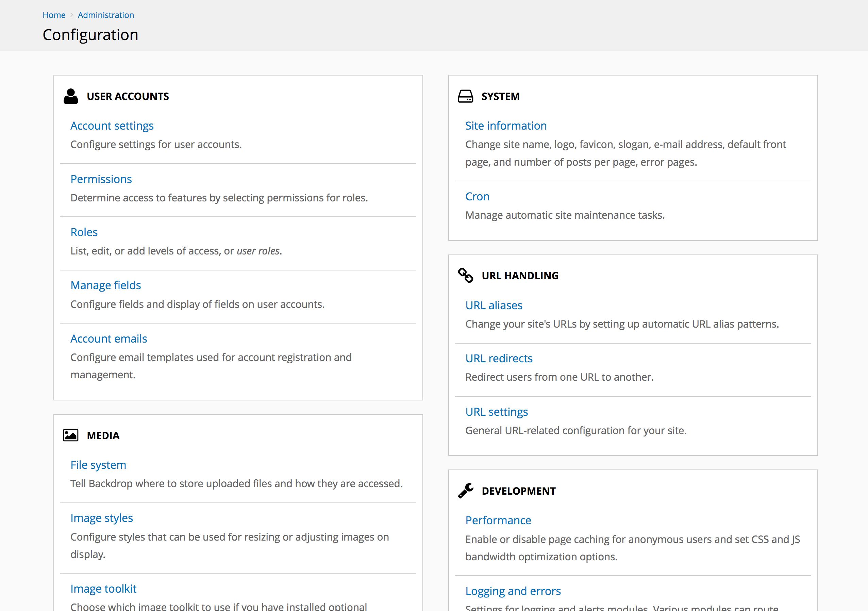The height and width of the screenshot is (611, 868).
Task: Open URL aliases configuration
Action: click(x=494, y=305)
